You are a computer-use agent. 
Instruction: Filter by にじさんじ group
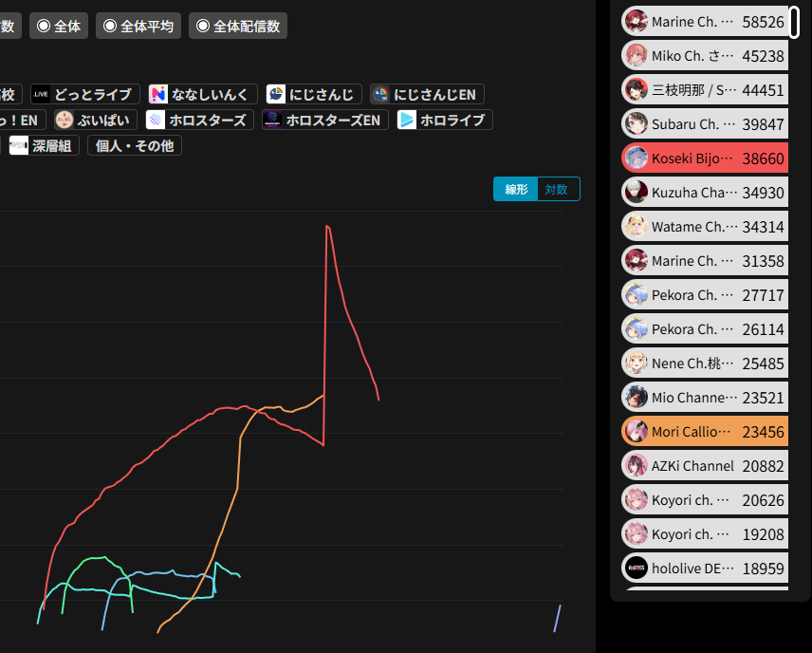point(314,94)
